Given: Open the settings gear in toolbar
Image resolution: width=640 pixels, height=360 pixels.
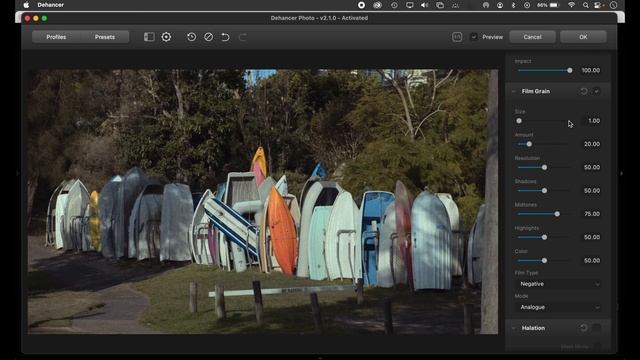Looking at the screenshot, I should coord(166,37).
